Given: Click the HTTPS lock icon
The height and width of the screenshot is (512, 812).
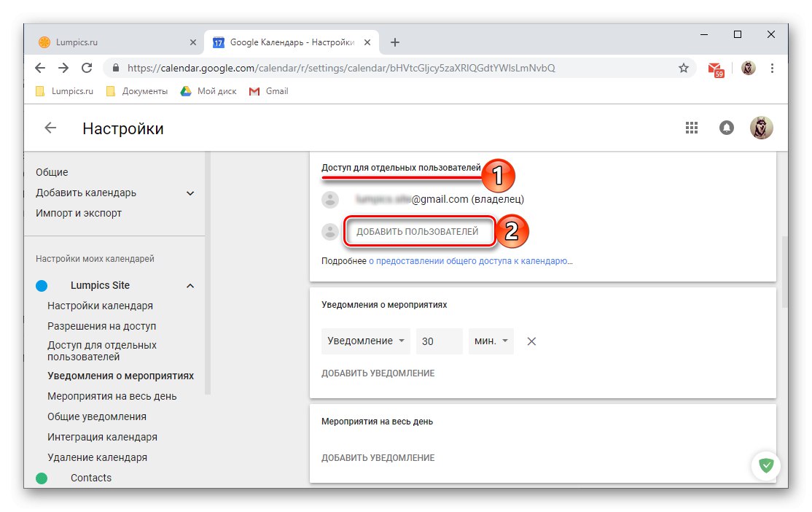Looking at the screenshot, I should [115, 66].
